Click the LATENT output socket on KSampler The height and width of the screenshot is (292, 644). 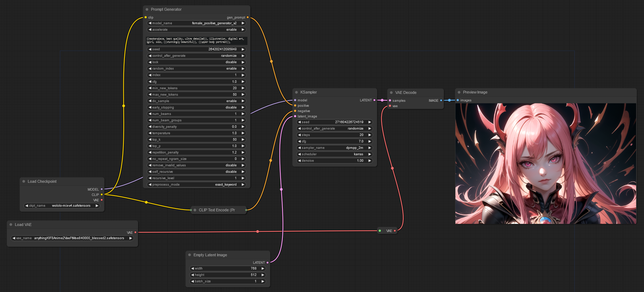pos(374,100)
